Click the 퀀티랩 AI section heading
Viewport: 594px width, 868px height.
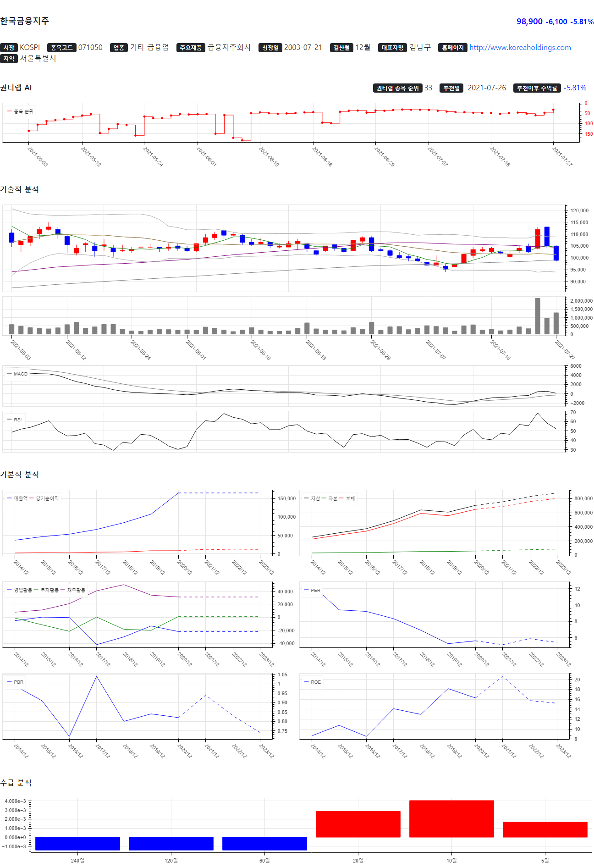[16, 88]
